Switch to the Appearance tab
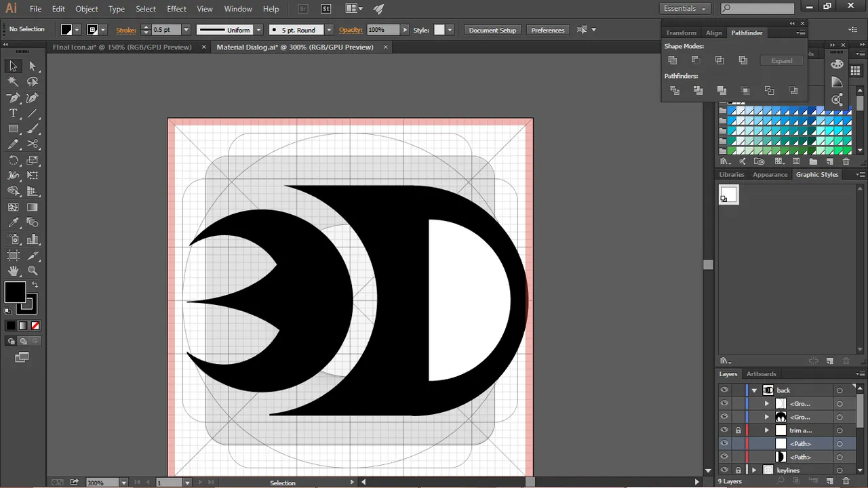 pyautogui.click(x=770, y=175)
